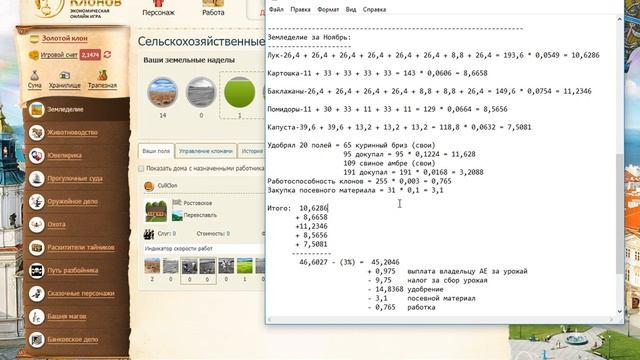Click the CullCon avatar icon

click(x=149, y=186)
